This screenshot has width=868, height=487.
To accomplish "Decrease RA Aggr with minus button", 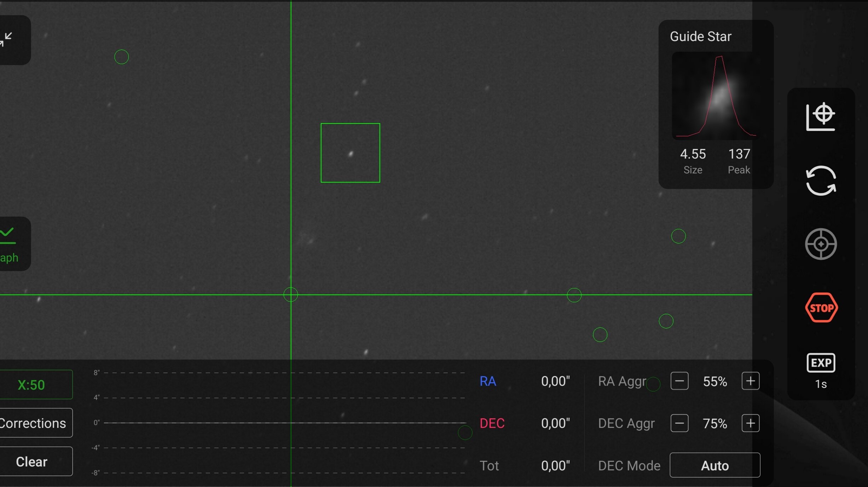I will (679, 381).
